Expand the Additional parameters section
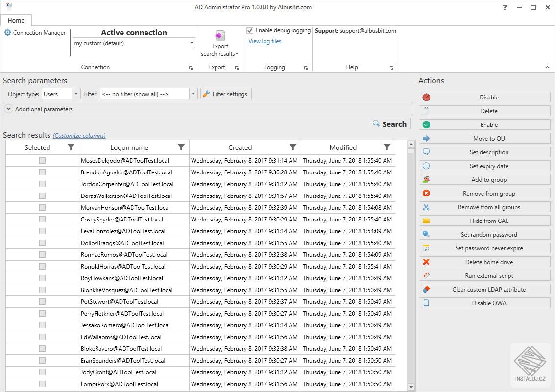The image size is (555, 392). point(8,109)
